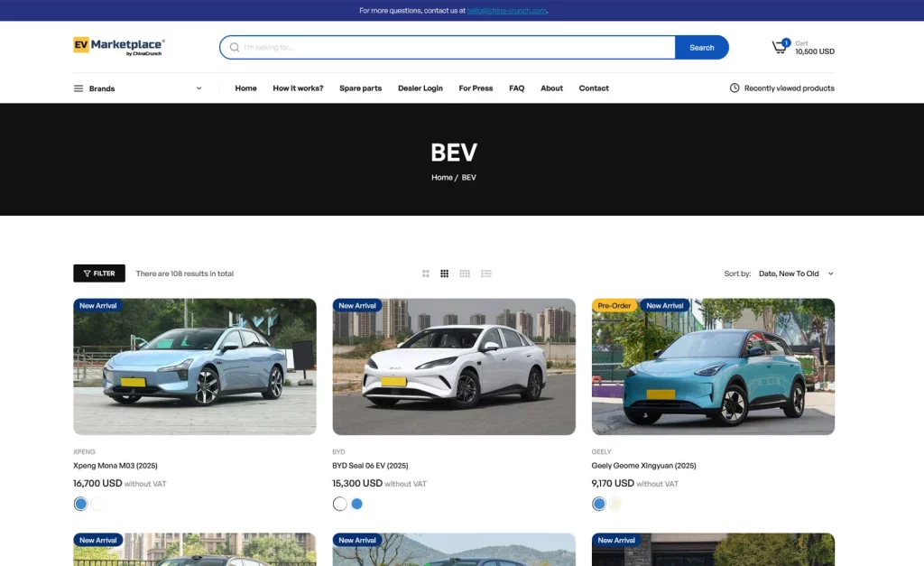This screenshot has height=566, width=924.
Task: Open the Xpeng Mona M03 car photo
Action: coord(195,367)
